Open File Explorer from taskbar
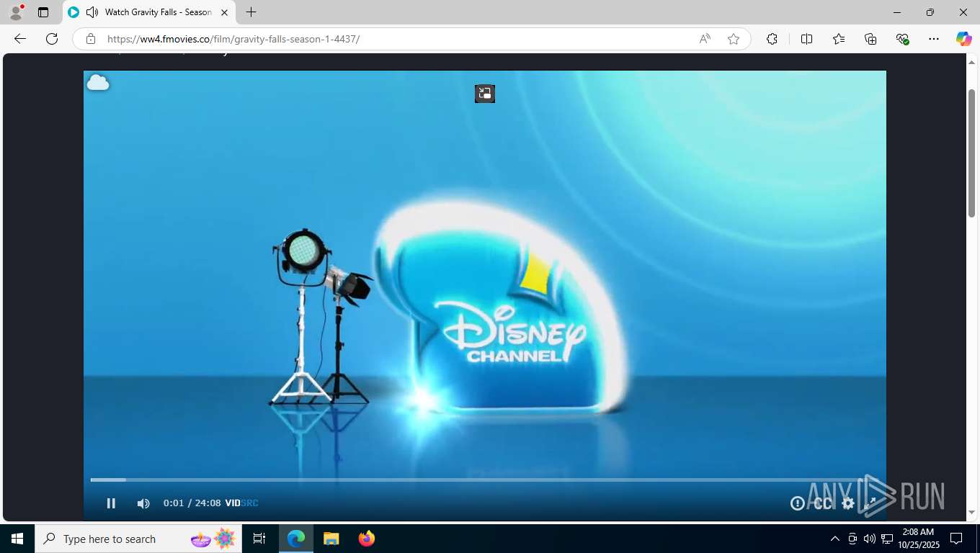Image resolution: width=980 pixels, height=553 pixels. pos(331,539)
